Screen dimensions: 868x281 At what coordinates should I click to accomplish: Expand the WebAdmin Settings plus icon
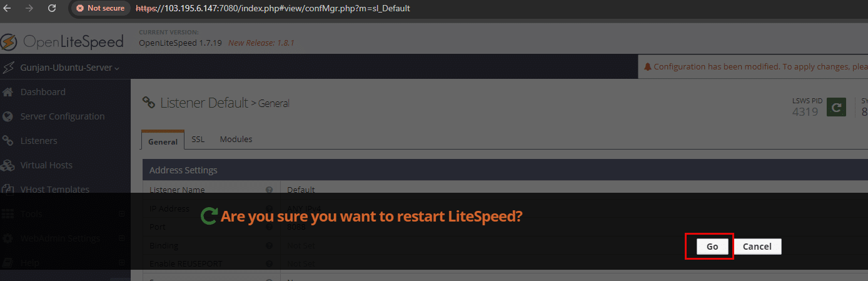tap(122, 238)
